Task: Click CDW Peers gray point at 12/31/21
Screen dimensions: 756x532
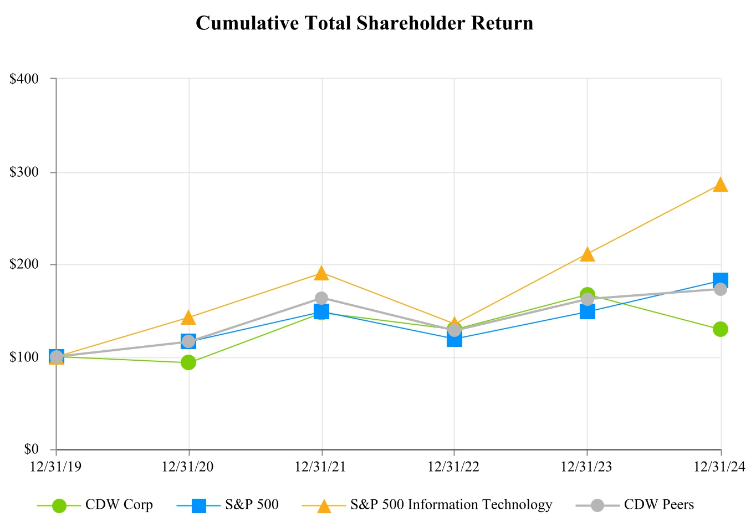Action: click(x=321, y=298)
